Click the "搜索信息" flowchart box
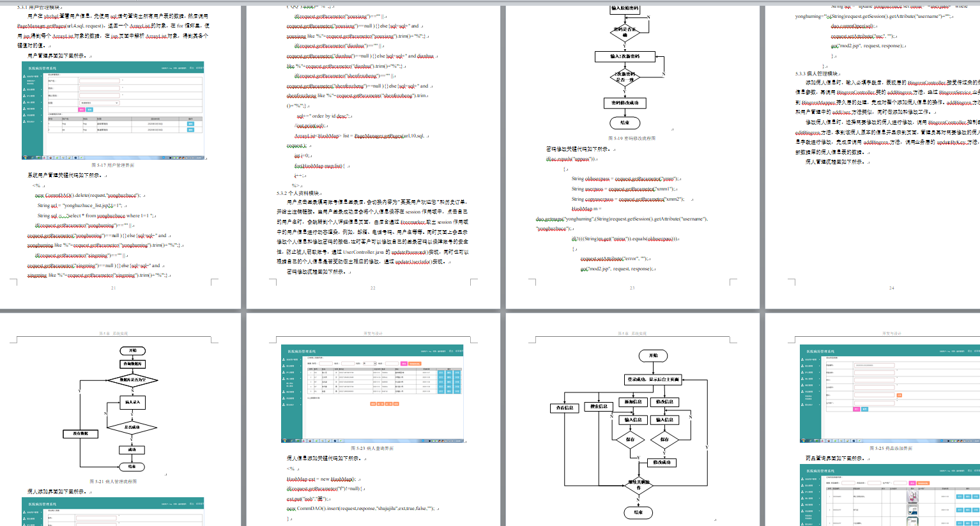The width and height of the screenshot is (980, 526). 599,406
